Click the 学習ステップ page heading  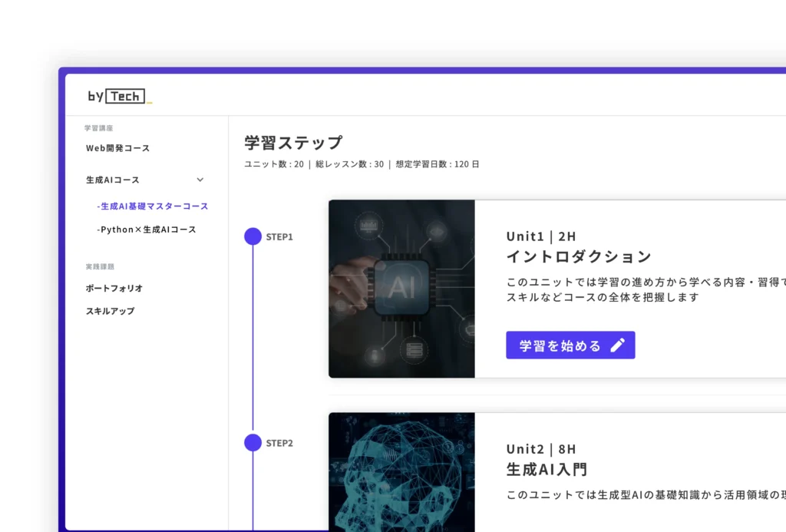point(292,141)
